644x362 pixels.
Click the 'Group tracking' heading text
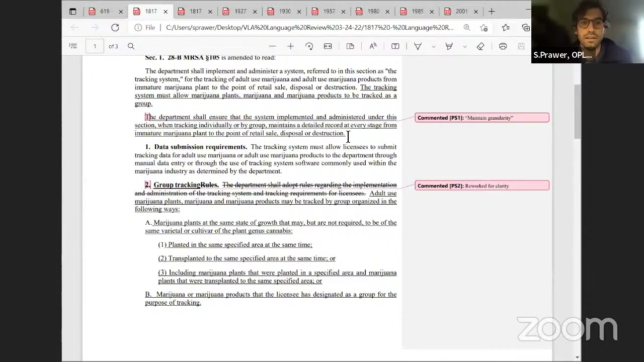click(x=177, y=185)
